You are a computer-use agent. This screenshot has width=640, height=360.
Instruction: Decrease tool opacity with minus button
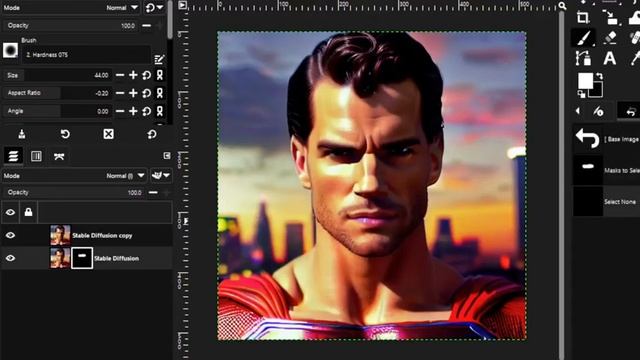click(147, 25)
